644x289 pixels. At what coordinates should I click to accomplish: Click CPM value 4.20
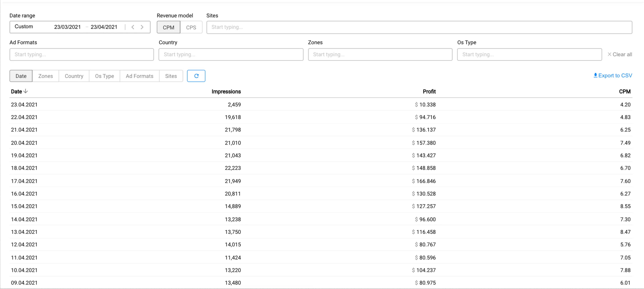pyautogui.click(x=625, y=105)
